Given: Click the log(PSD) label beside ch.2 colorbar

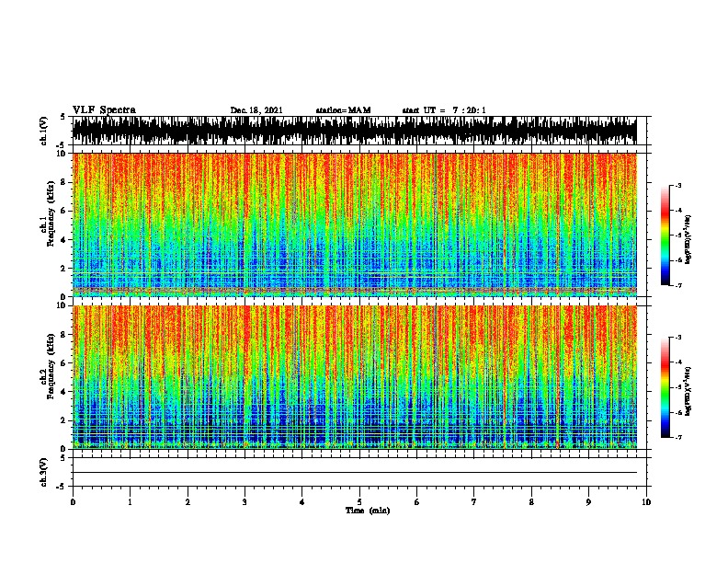Looking at the screenshot, I should (x=688, y=391).
